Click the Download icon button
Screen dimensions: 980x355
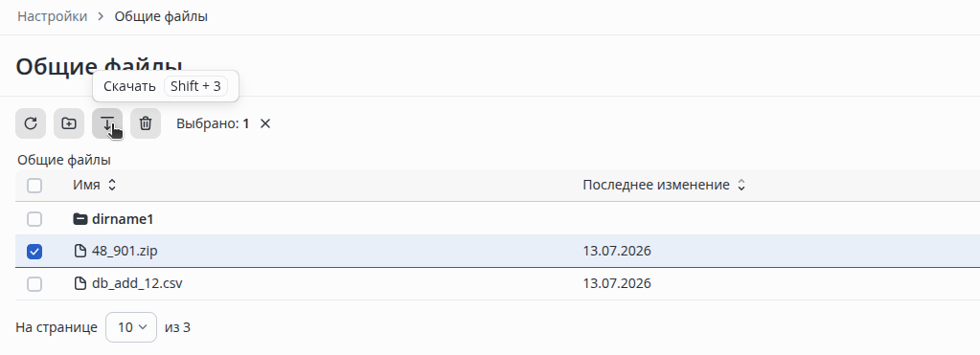coord(107,123)
